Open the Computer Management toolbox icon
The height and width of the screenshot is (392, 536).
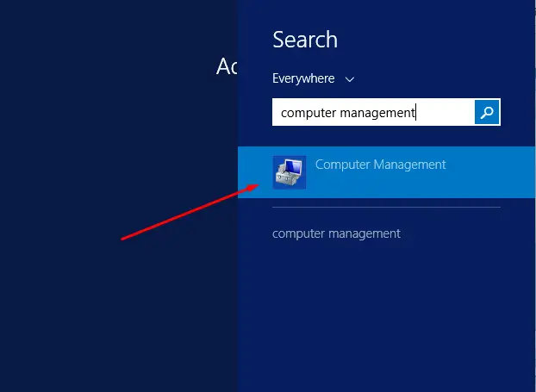tap(290, 172)
